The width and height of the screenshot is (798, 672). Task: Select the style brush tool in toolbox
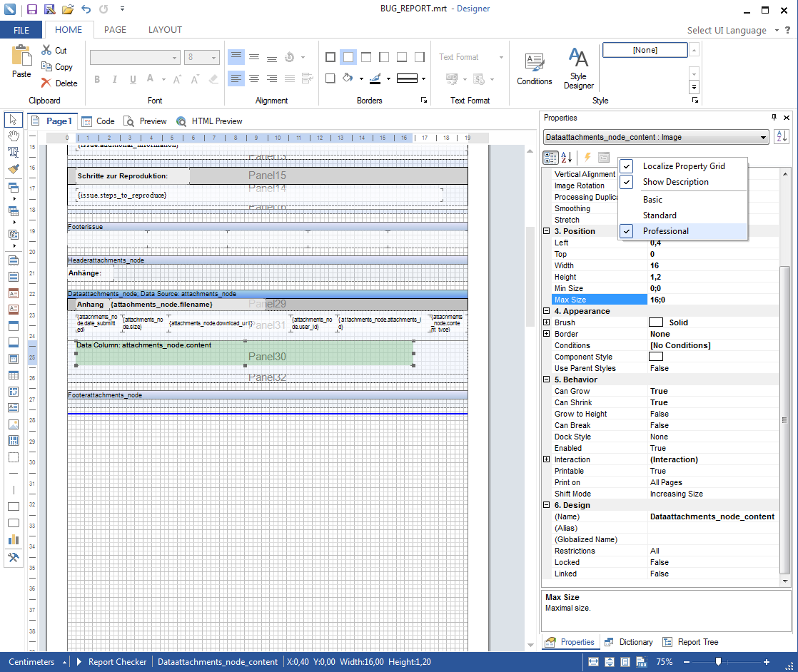[x=14, y=168]
